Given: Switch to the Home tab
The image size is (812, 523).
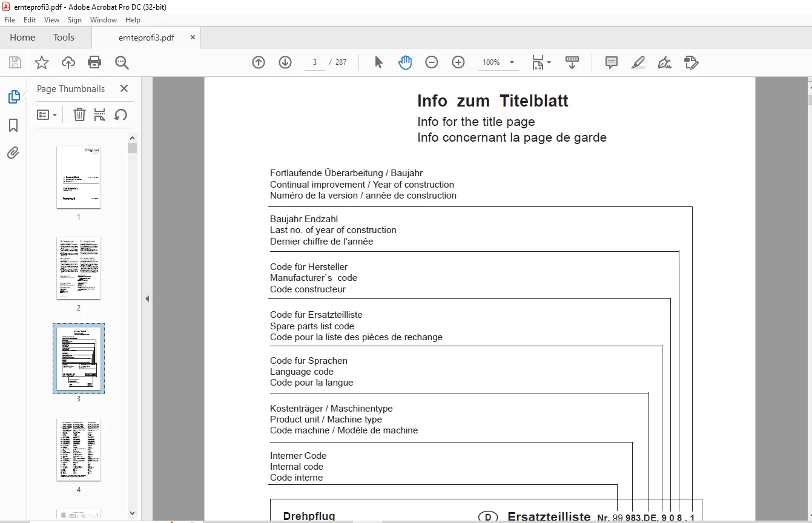Looking at the screenshot, I should [x=22, y=38].
